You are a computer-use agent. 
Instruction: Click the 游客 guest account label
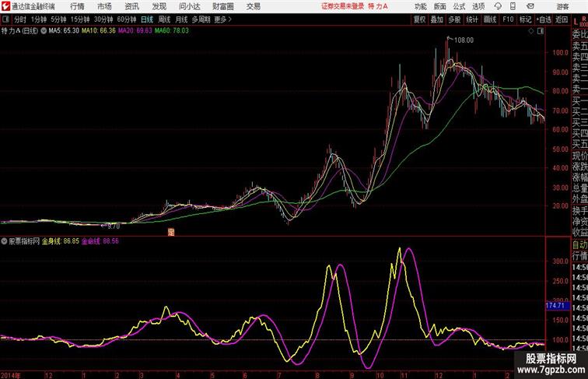tap(562, 6)
